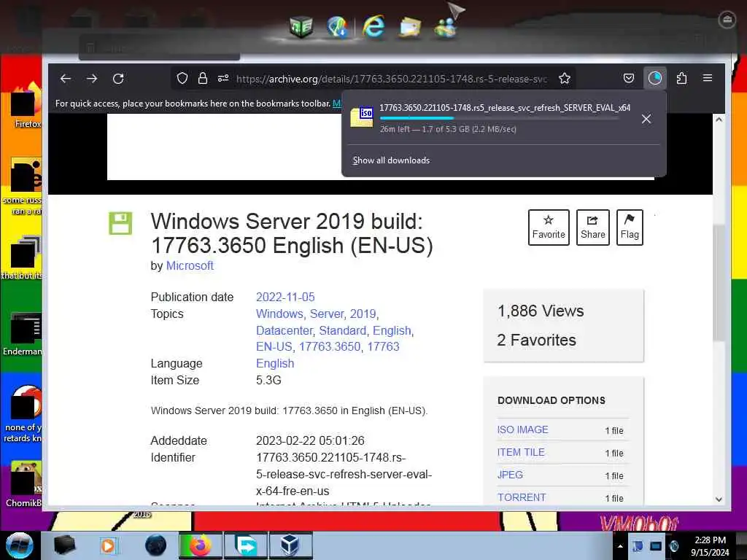This screenshot has height=560, width=747.
Task: Click the toolbox icon at top right corner
Action: [x=727, y=20]
